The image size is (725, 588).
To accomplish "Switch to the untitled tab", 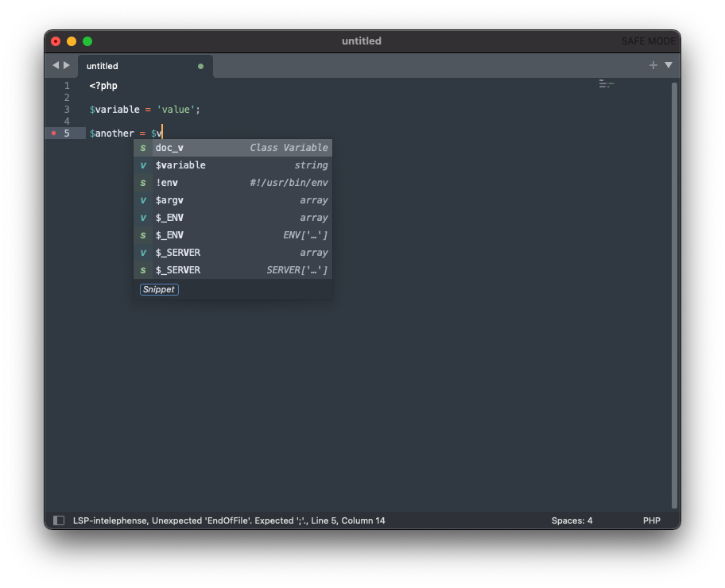I will (x=102, y=65).
